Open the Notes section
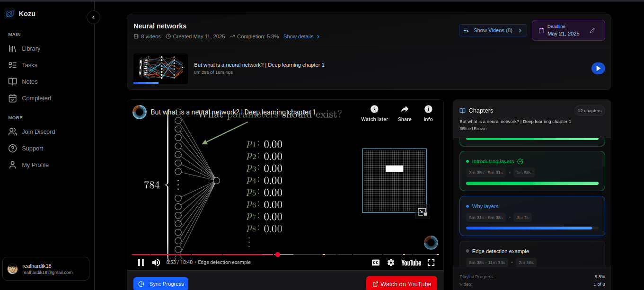Viewport: 644px width, 290px height. tap(30, 81)
